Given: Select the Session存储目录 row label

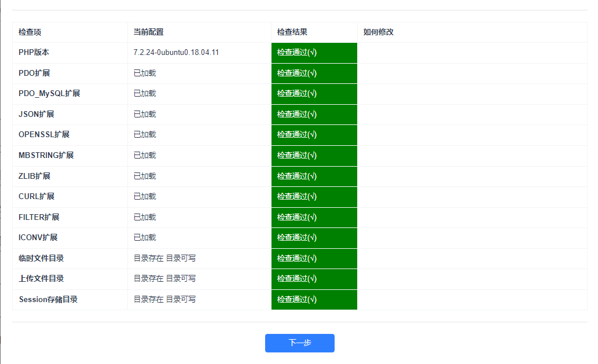Looking at the screenshot, I should click(x=48, y=300).
